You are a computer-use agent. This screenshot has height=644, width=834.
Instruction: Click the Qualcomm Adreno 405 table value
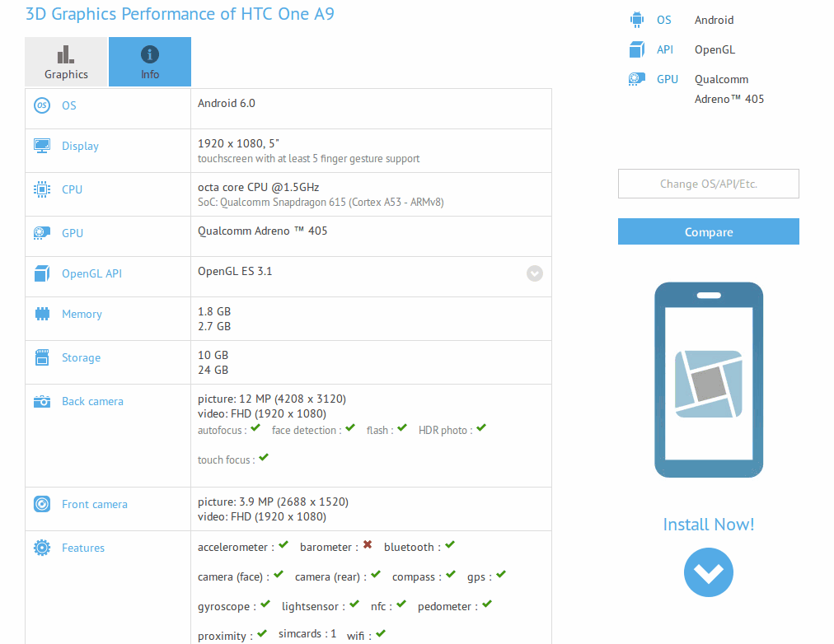pos(263,231)
